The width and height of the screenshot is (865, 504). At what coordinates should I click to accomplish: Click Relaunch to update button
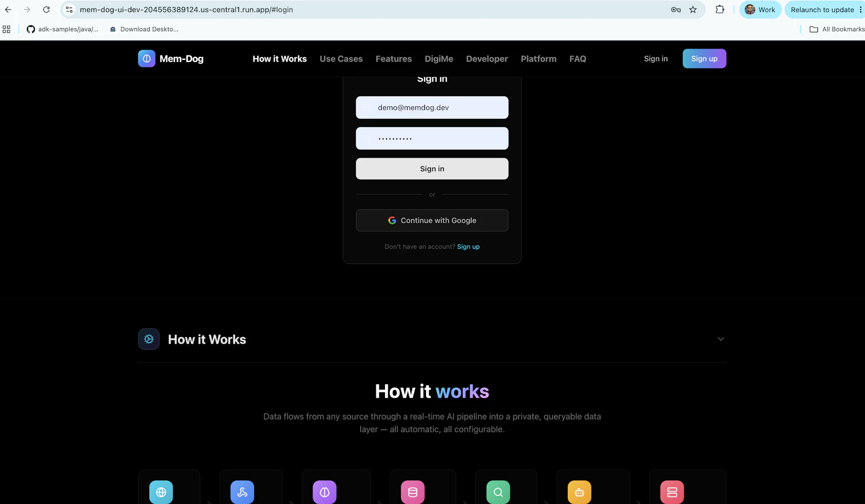point(822,10)
